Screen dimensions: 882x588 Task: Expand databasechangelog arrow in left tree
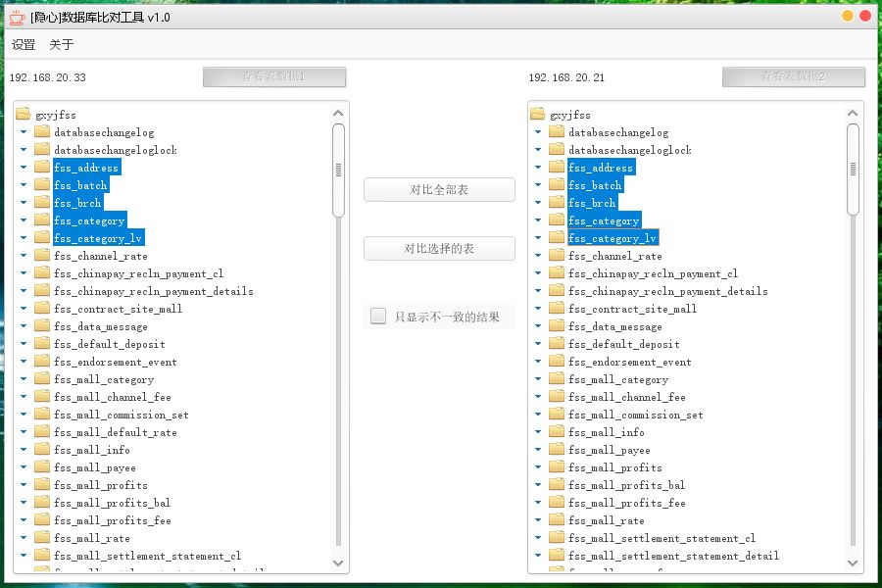click(24, 132)
